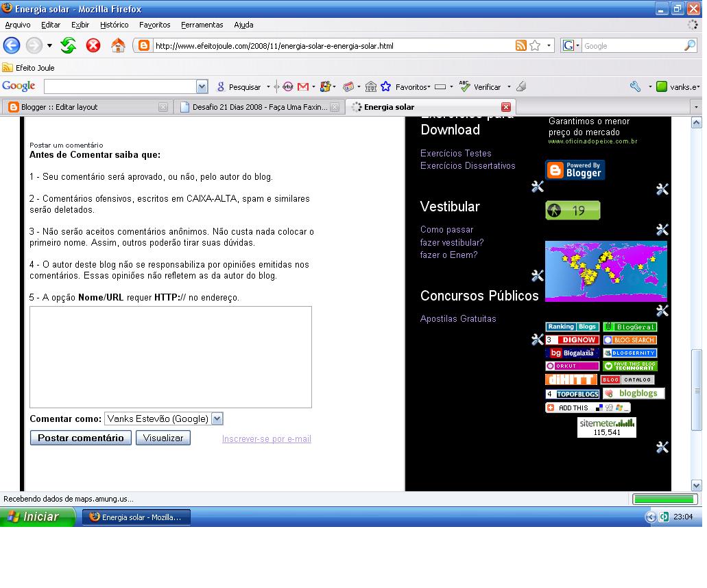Click the scroll up arrow of the page
Screen dimensions: 707x588
pos(696,122)
